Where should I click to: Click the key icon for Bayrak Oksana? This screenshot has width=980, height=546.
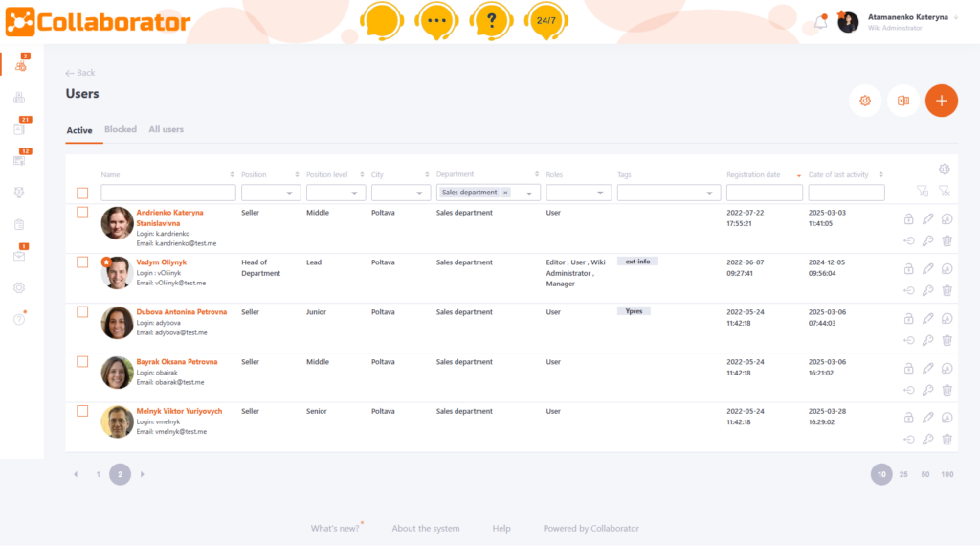click(928, 390)
